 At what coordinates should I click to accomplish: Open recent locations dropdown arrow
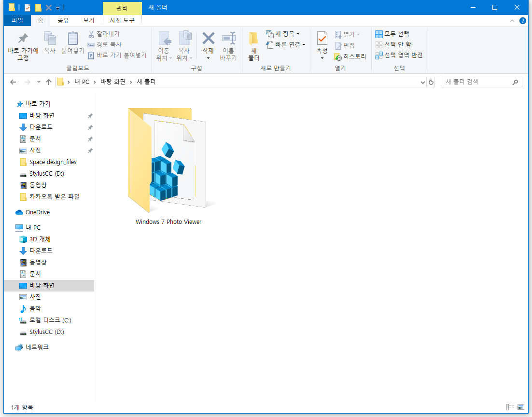pyautogui.click(x=39, y=82)
